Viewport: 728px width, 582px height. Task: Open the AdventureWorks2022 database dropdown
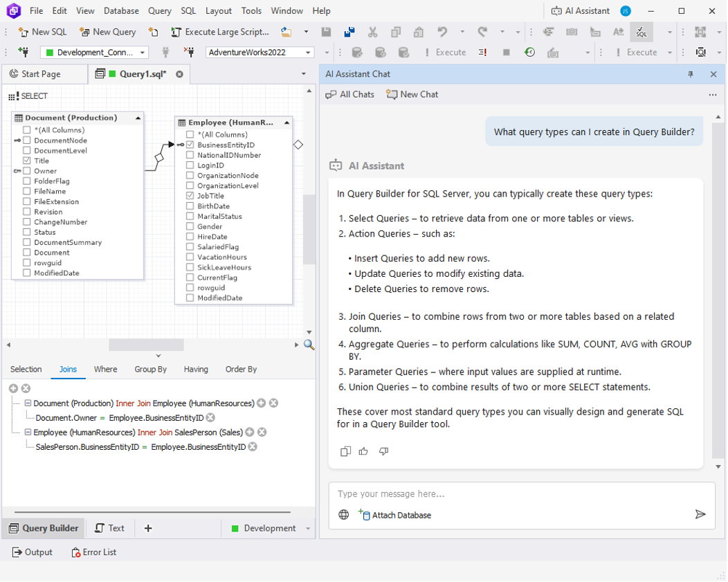pos(308,53)
